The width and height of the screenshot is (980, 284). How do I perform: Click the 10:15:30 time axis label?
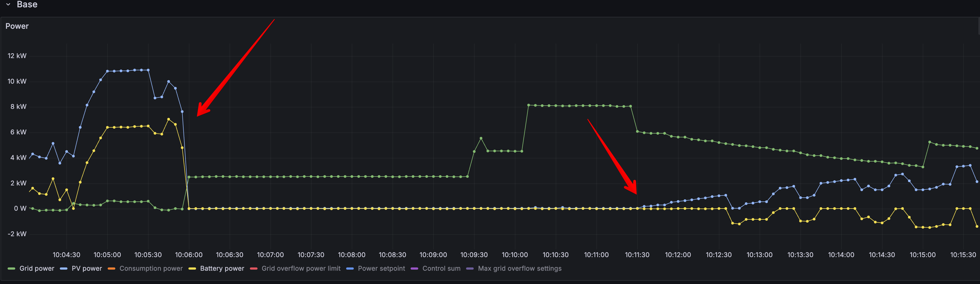[x=963, y=255]
